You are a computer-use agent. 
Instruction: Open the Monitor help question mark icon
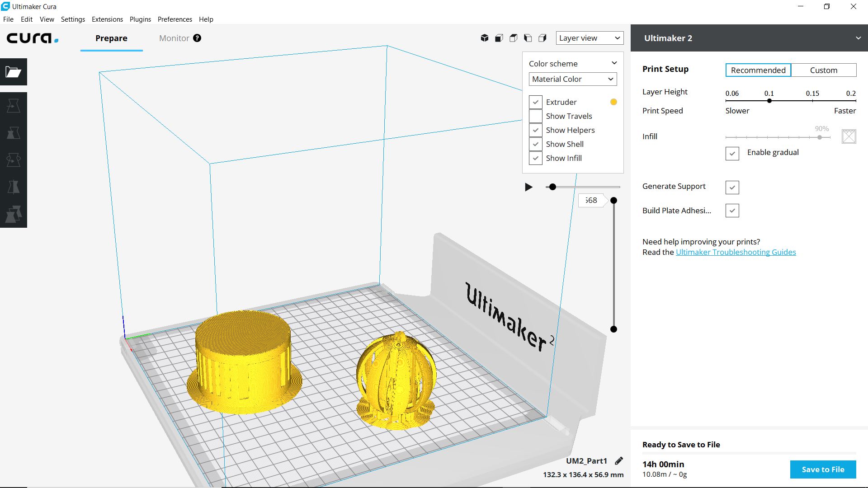[197, 38]
